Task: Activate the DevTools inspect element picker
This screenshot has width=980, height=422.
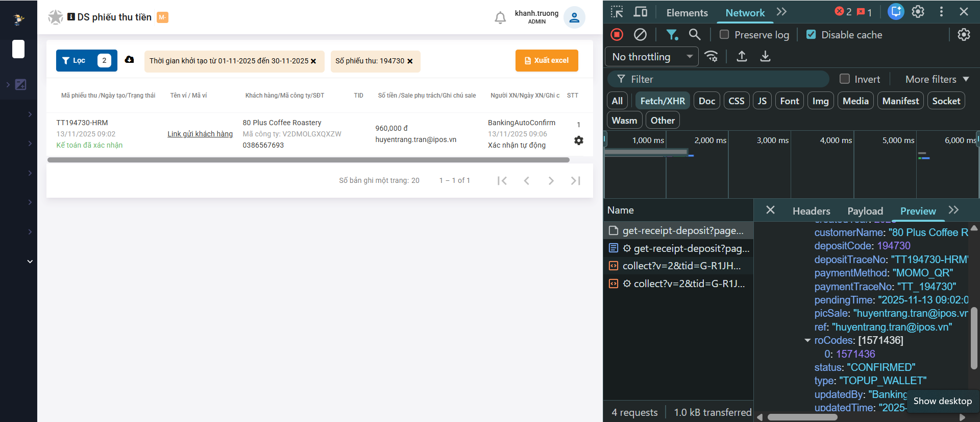Action: tap(617, 12)
